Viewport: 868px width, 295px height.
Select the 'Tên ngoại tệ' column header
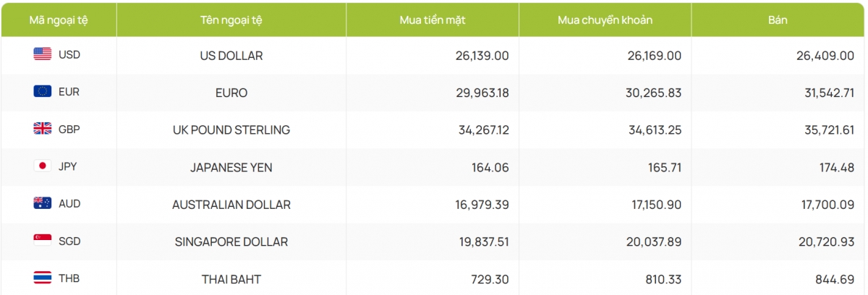[231, 20]
